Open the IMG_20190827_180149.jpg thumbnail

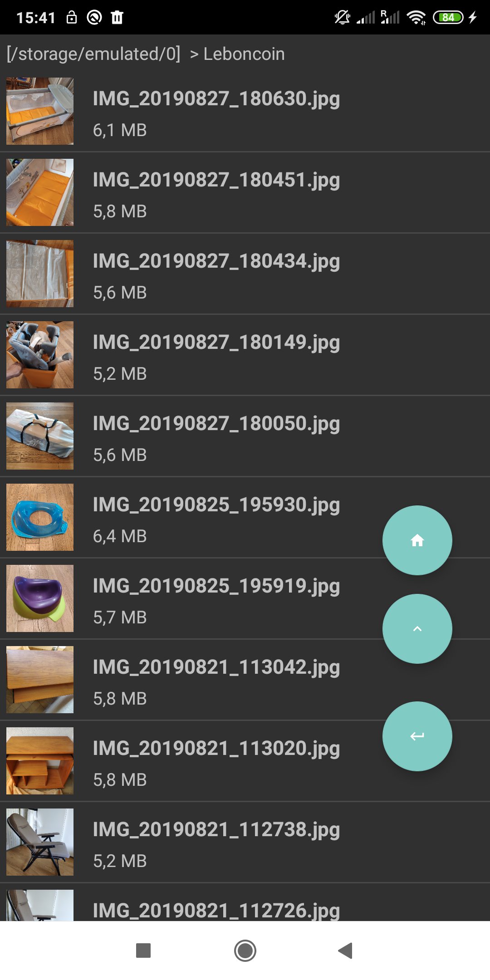click(x=40, y=355)
